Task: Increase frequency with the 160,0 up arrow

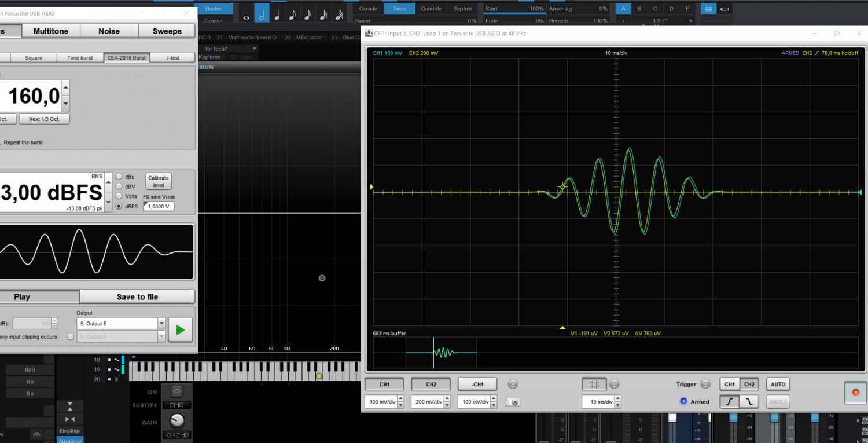Action: (65, 89)
